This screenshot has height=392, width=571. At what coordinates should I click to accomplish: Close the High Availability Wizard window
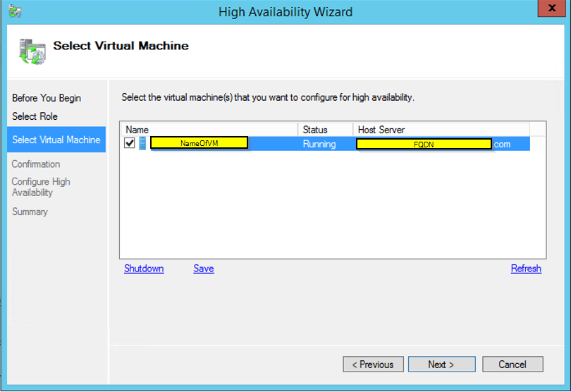point(553,11)
